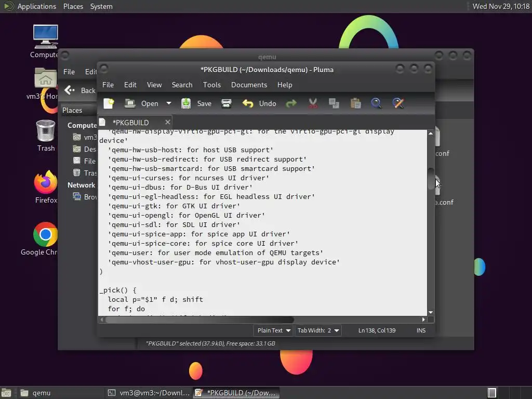This screenshot has width=532, height=399.
Task: Click the show desktop panel icon
Action: (x=6, y=393)
